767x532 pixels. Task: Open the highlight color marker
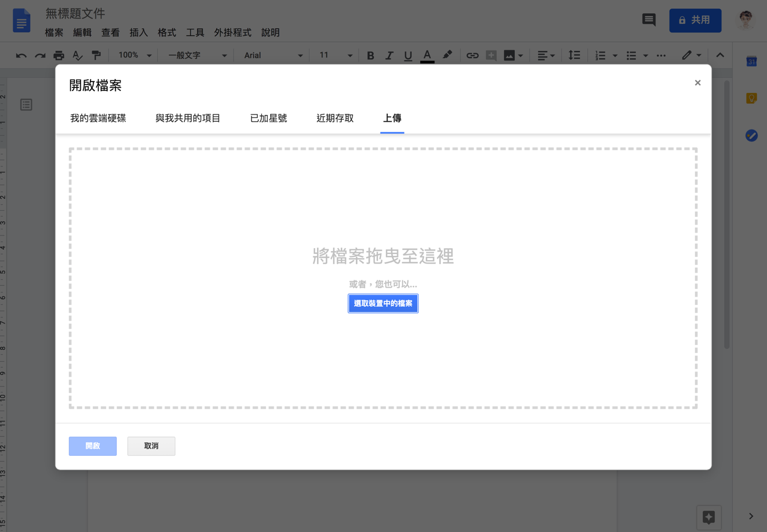pyautogui.click(x=447, y=55)
